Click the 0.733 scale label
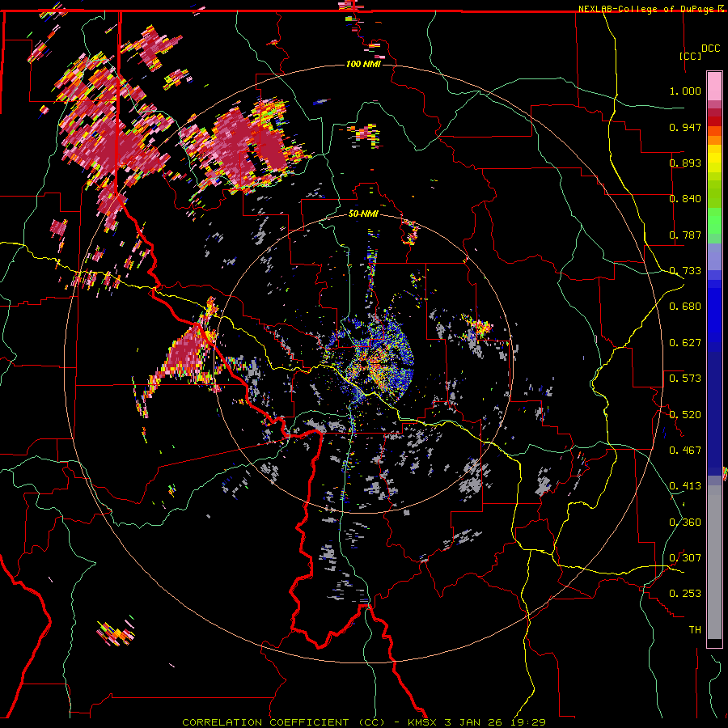The height and width of the screenshot is (728, 728). [685, 271]
